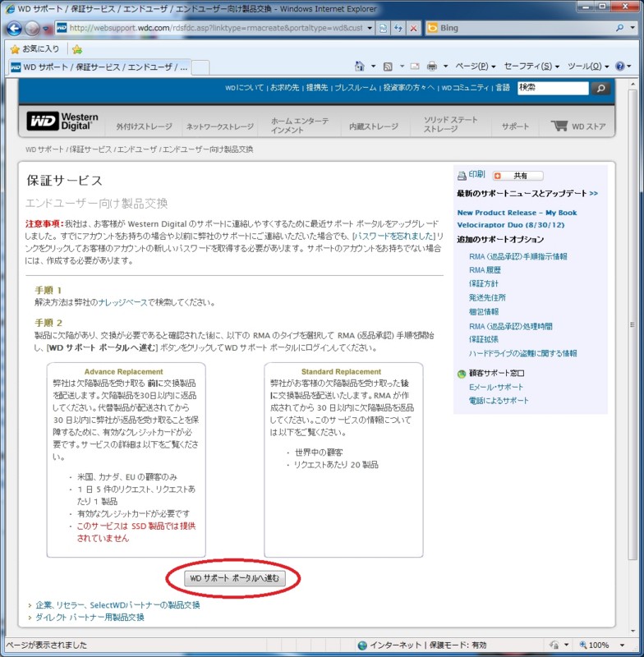The width and height of the screenshot is (644, 657).
Task: Click the site 検索 input field
Action: pyautogui.click(x=553, y=88)
